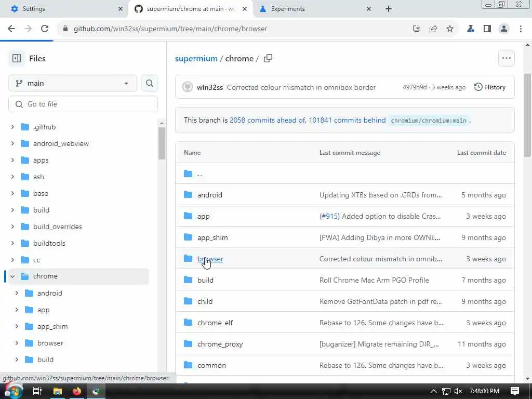Toggle the browser side panel icon
Viewport: 532px width, 399px height.
[487, 29]
